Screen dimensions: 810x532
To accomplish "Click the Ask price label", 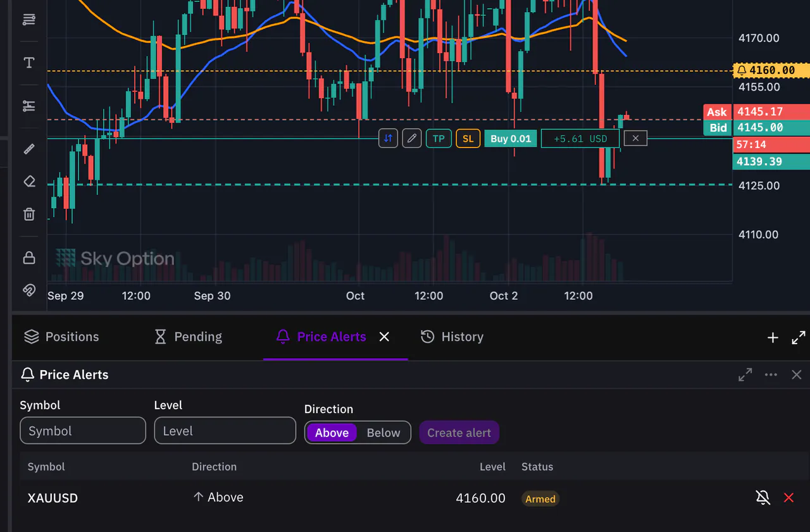I will (x=717, y=112).
